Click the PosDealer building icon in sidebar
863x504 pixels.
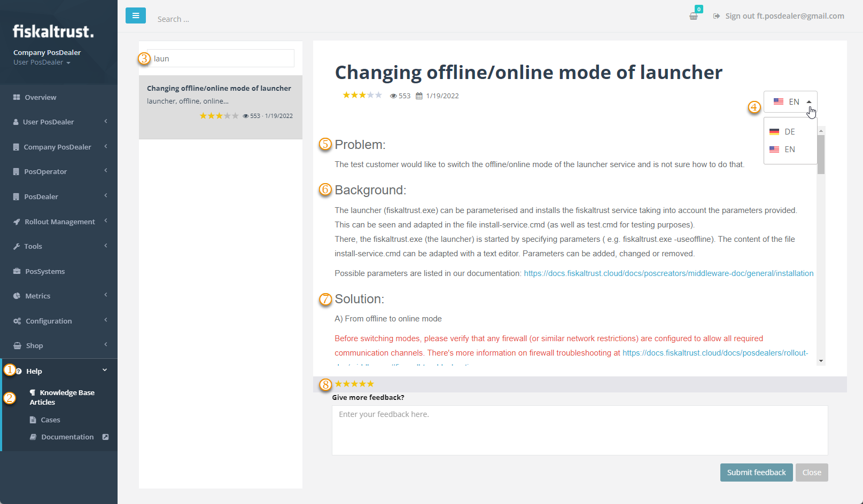click(x=16, y=196)
